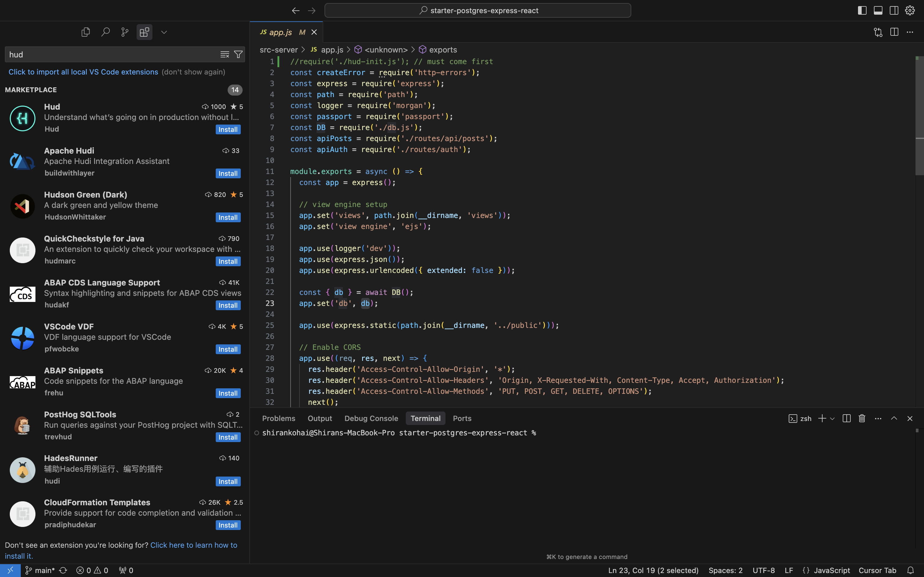Maximize terminal panel with up chevron

point(894,418)
